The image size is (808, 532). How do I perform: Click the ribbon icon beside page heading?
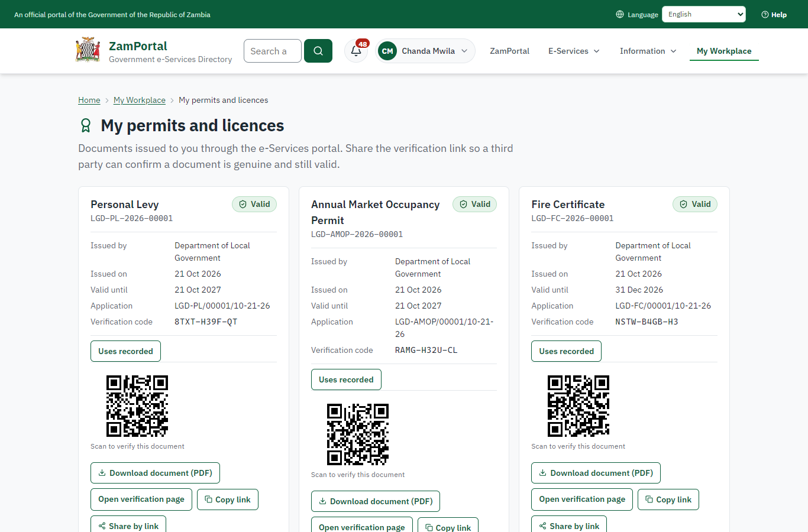coord(86,125)
